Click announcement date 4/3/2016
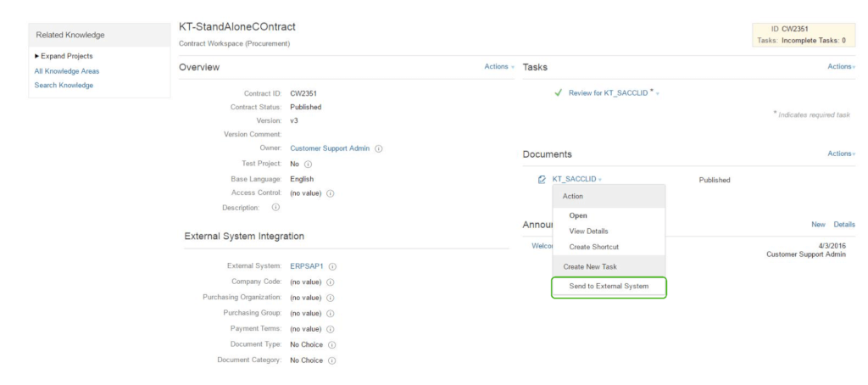 pos(832,245)
